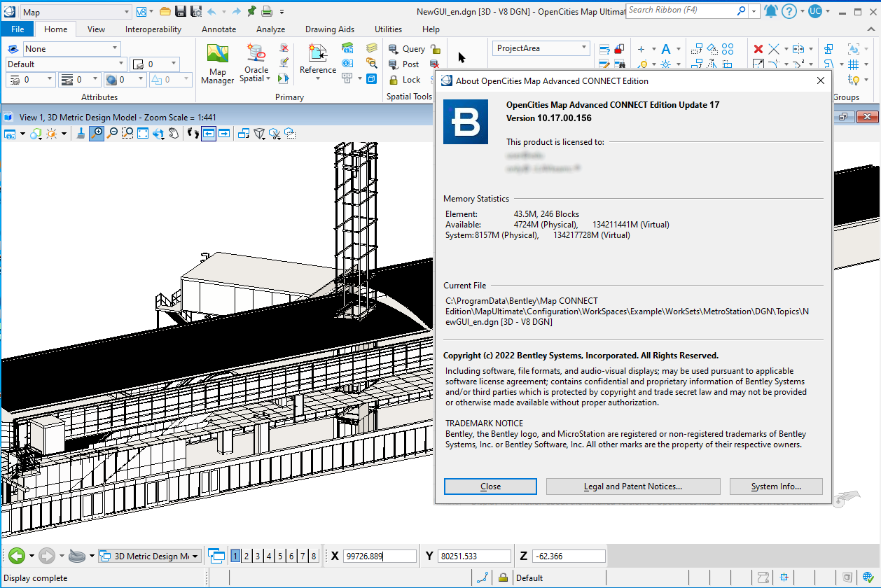Click the Save icon in quick access toolbar

click(181, 11)
